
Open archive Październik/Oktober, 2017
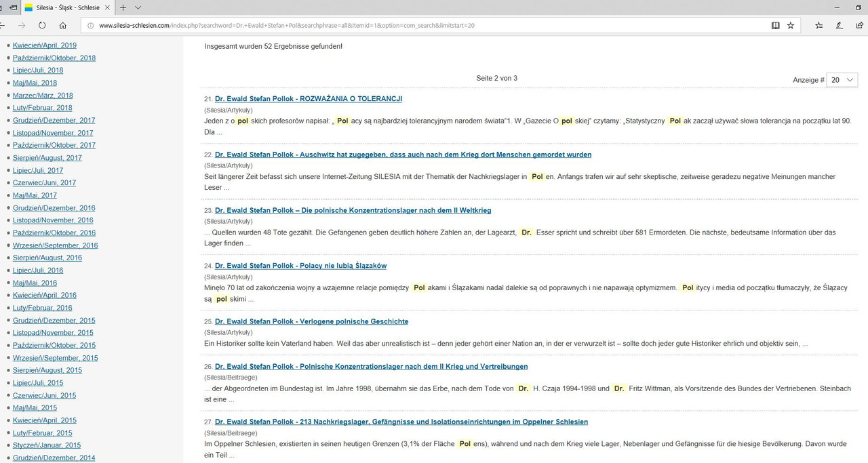[54, 145]
